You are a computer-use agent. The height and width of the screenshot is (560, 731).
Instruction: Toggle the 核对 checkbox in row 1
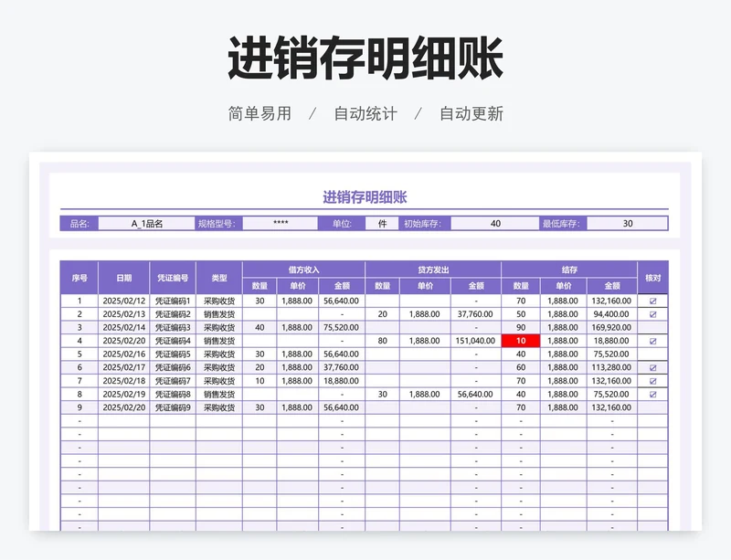652,301
